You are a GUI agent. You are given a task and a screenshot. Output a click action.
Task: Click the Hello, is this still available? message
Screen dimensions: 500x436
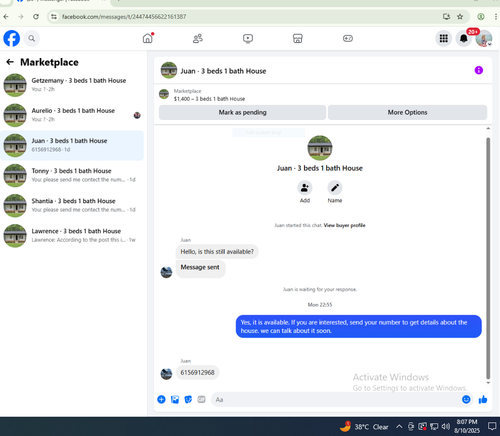[x=217, y=251]
